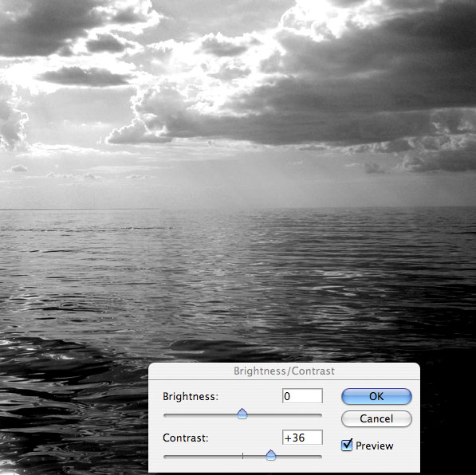The image size is (476, 475).
Task: Click the Contrast value field
Action: click(302, 438)
